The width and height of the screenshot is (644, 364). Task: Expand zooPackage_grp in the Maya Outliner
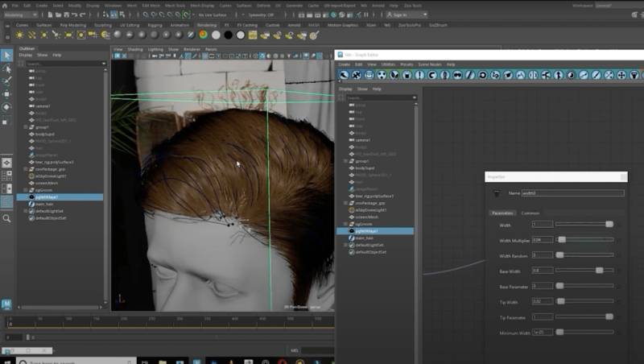(x=26, y=169)
